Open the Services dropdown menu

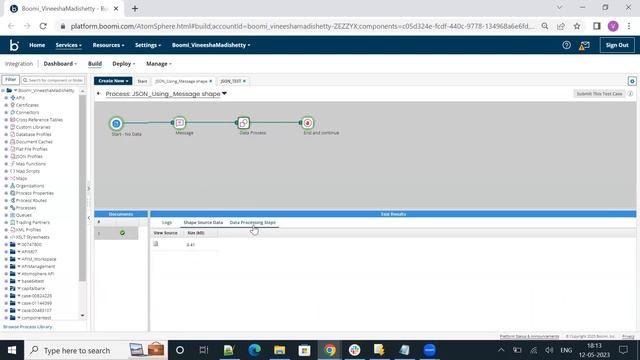point(69,45)
